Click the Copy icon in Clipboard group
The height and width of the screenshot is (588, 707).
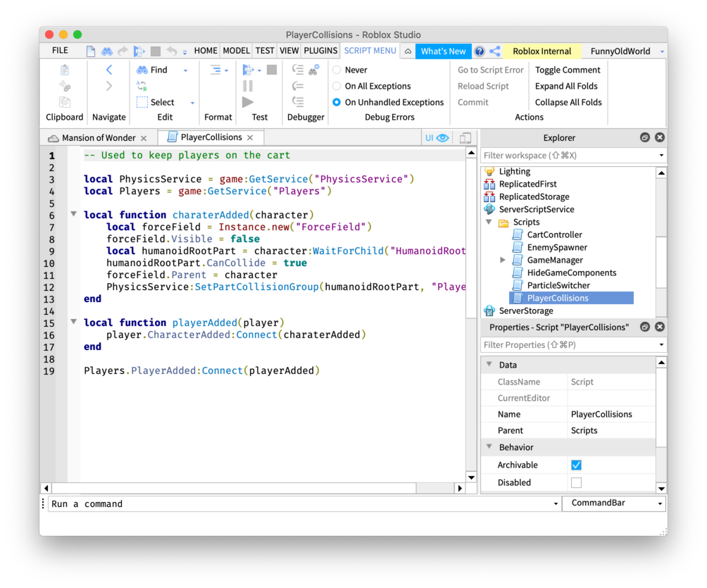click(65, 102)
